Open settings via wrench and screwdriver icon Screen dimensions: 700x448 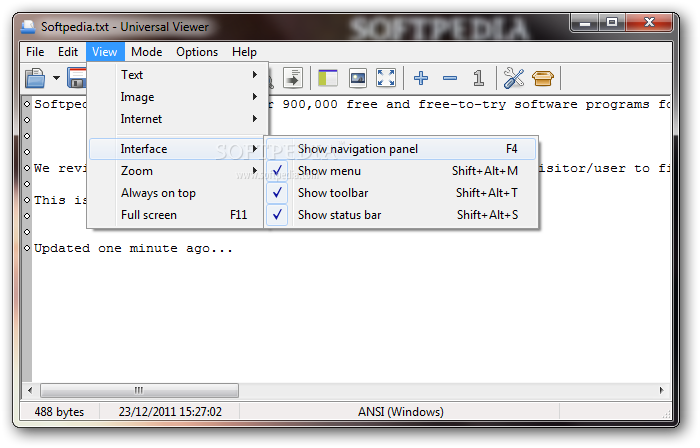[514, 78]
